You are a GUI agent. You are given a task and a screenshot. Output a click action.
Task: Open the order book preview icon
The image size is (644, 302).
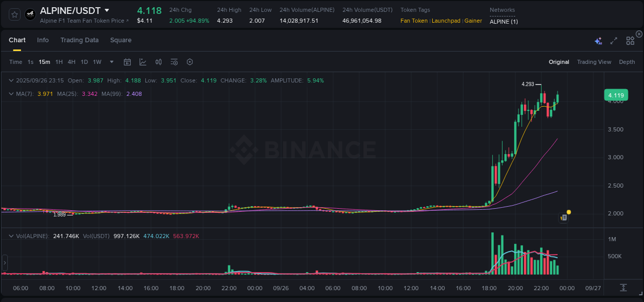[x=563, y=217]
